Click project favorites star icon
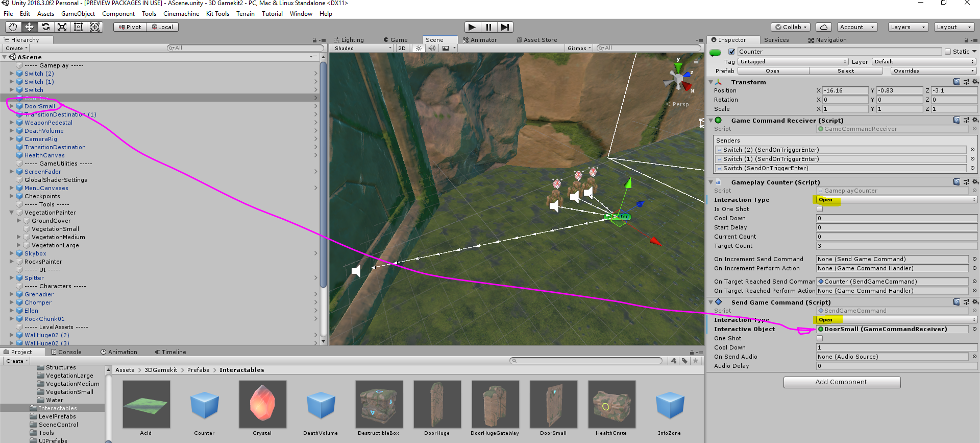Screen dimensions: 980x443 (x=696, y=361)
